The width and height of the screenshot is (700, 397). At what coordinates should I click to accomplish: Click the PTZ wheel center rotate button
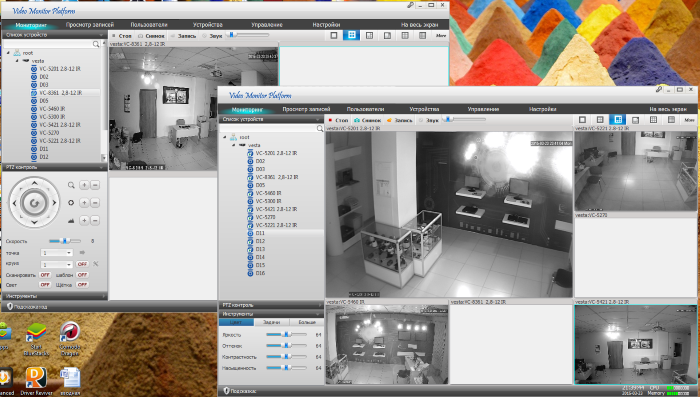(x=34, y=203)
